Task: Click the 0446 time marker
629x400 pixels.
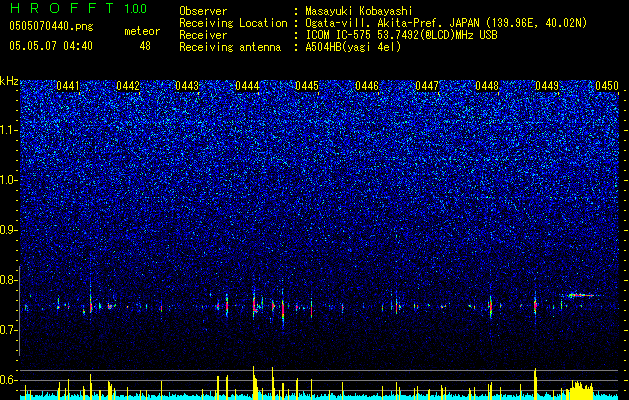Action: coord(367,86)
